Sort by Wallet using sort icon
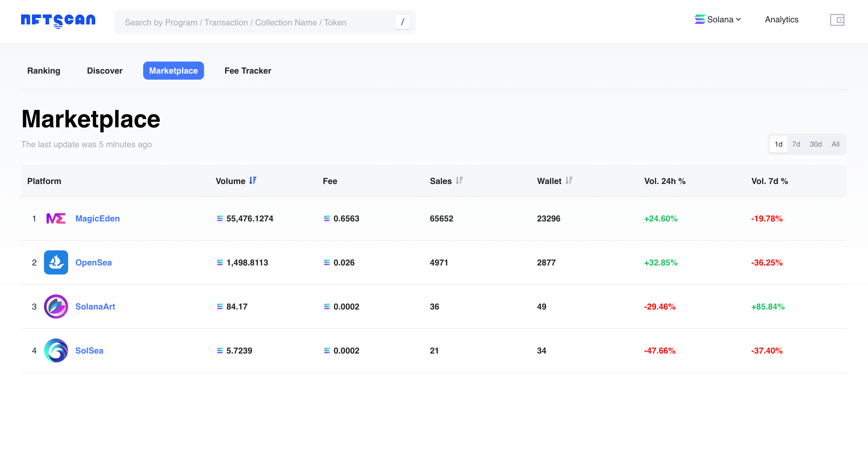868x476 pixels. point(569,181)
